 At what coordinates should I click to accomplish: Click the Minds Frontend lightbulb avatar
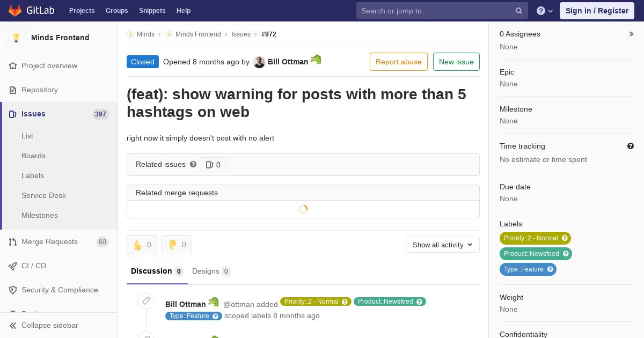pos(16,38)
